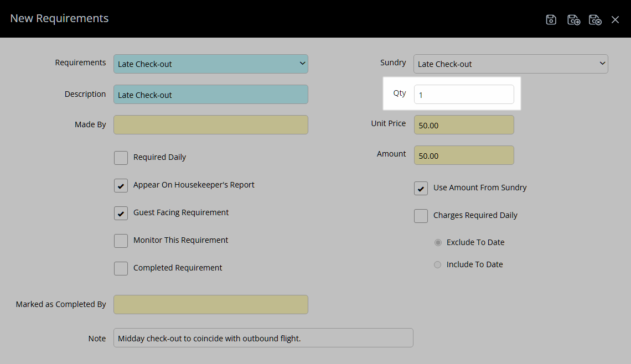Click the New Requirements title text
Viewport: 631px width, 364px height.
tap(59, 18)
